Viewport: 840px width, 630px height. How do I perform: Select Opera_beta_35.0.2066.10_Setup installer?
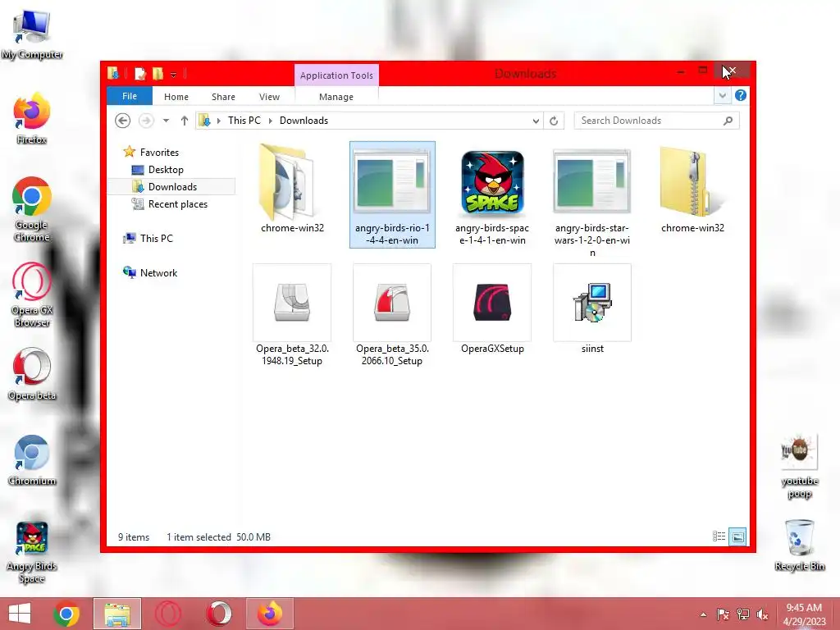pyautogui.click(x=392, y=315)
